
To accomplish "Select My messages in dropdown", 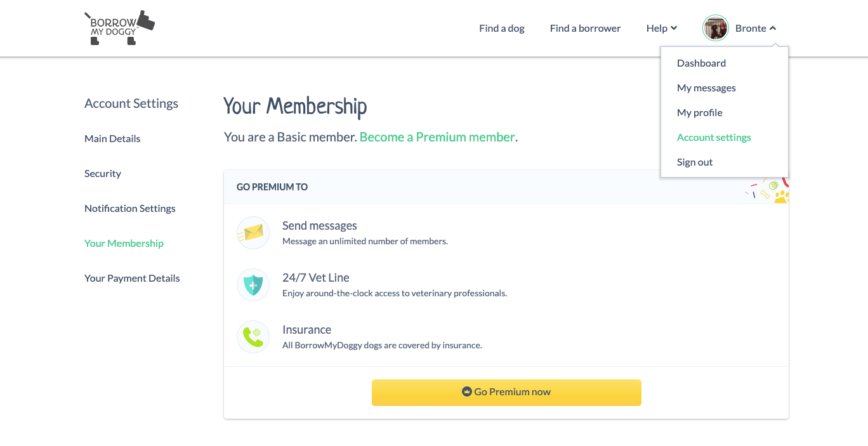I will (x=706, y=88).
